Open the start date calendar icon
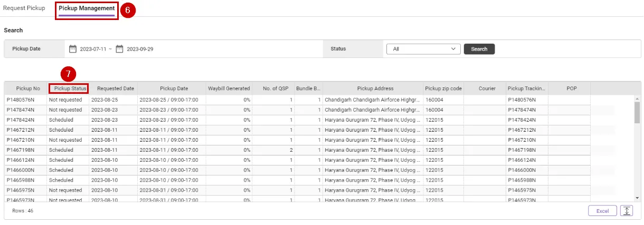 click(73, 49)
